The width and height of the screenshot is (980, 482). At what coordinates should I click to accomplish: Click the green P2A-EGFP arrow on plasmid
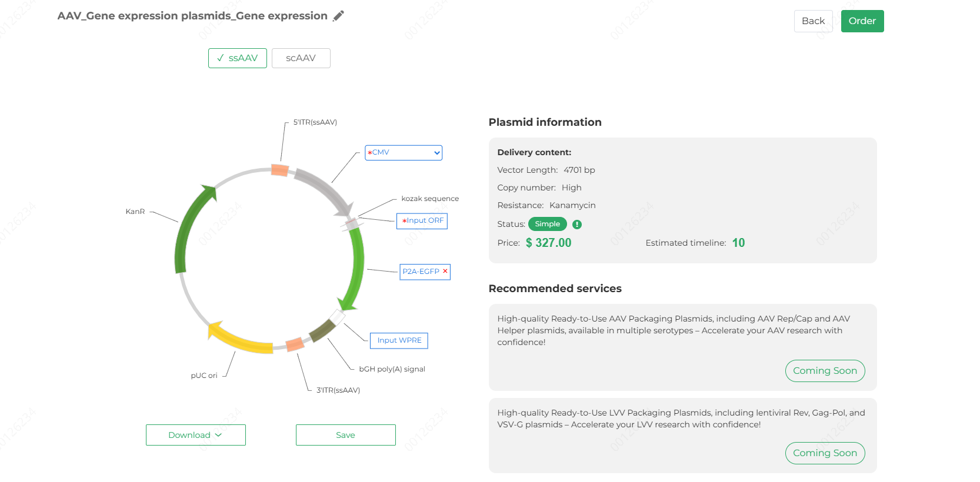click(354, 267)
